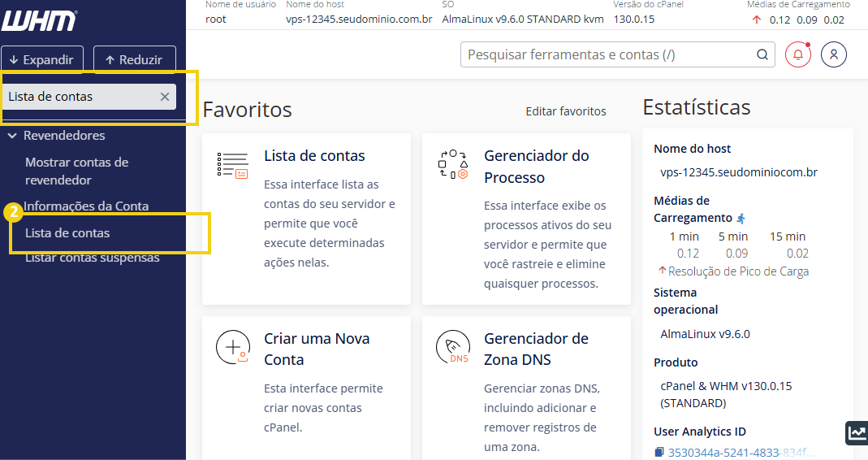Click the Gerenciador do Processo icon
The image size is (868, 460).
click(453, 165)
